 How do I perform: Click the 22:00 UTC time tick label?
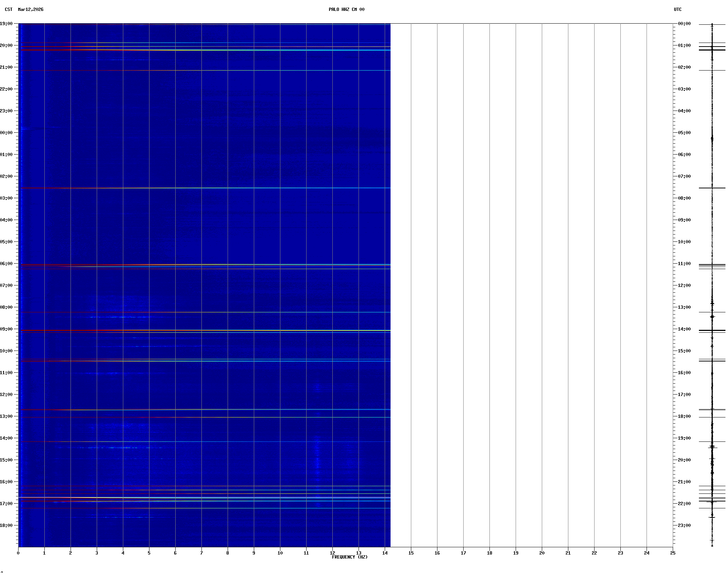coord(684,504)
